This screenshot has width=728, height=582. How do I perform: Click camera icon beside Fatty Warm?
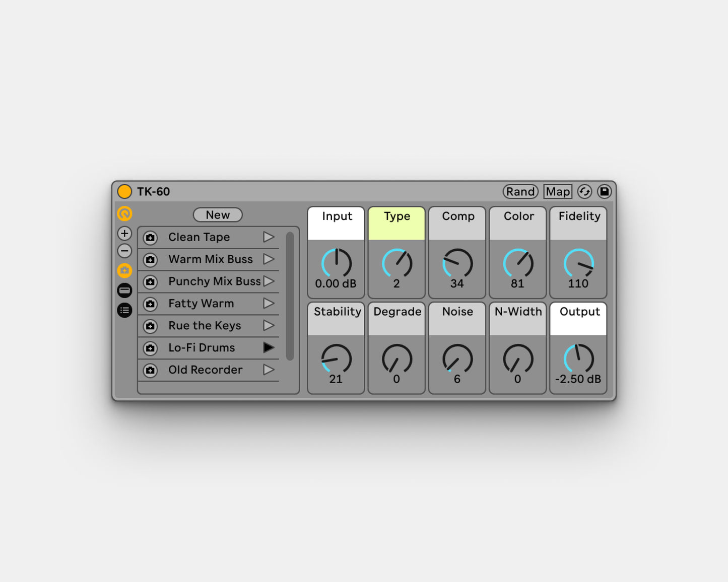(150, 304)
